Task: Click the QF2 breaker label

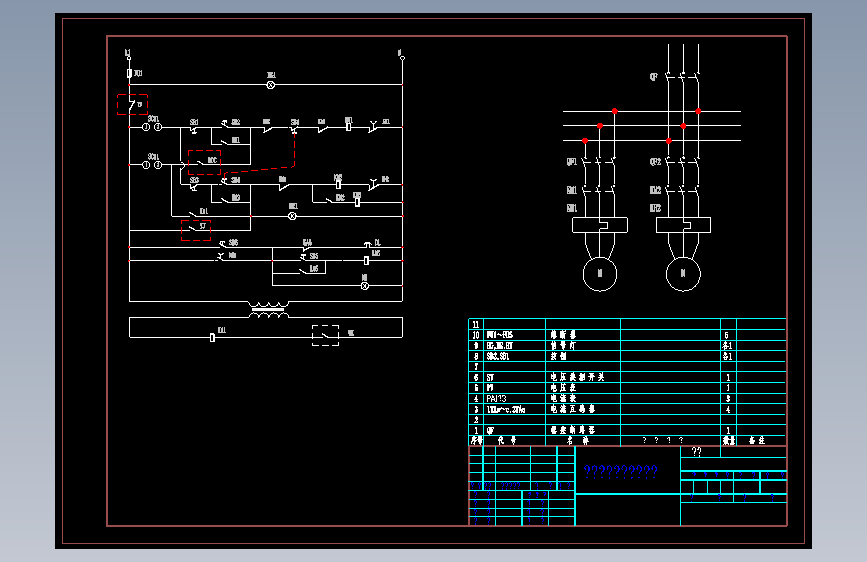Action: pos(655,162)
